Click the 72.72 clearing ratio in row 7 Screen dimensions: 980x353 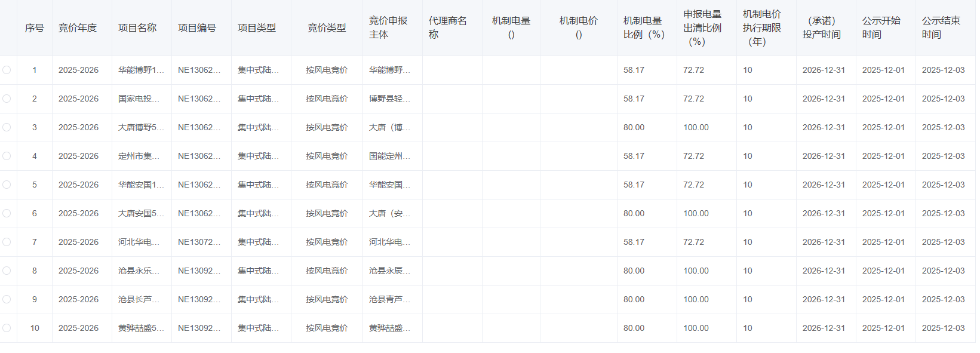693,242
